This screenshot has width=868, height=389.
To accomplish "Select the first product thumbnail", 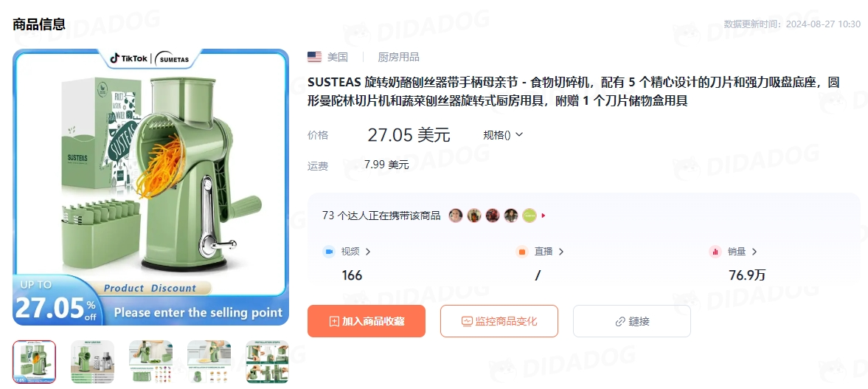I will click(x=35, y=362).
